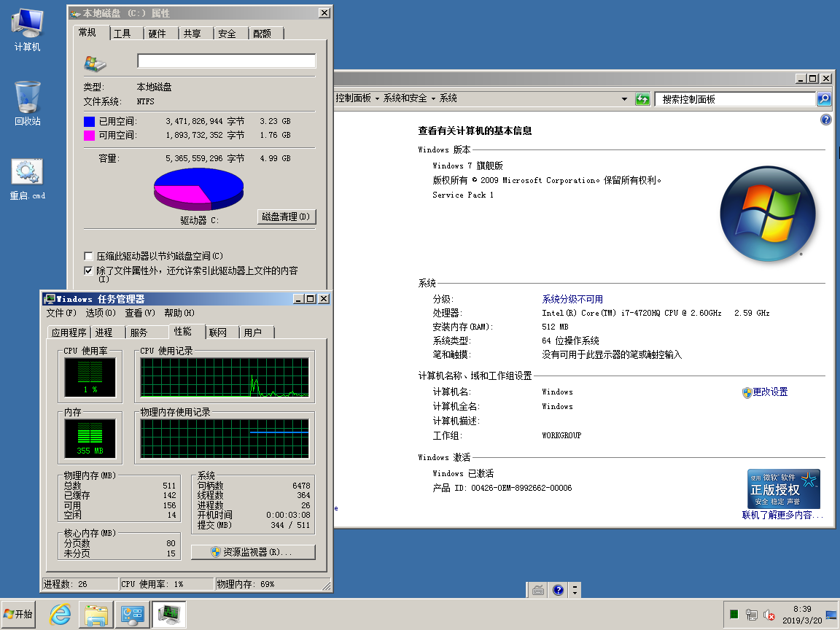Click the 磁盘清理 button

pos(287,217)
